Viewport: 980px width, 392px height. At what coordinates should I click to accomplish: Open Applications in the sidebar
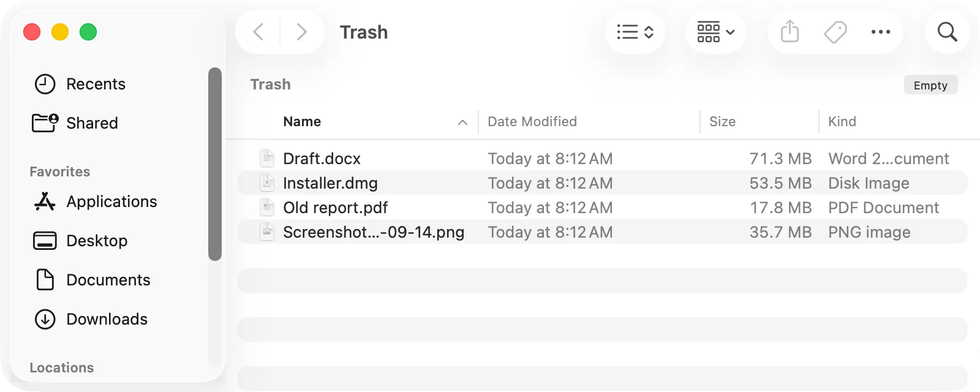(x=111, y=202)
